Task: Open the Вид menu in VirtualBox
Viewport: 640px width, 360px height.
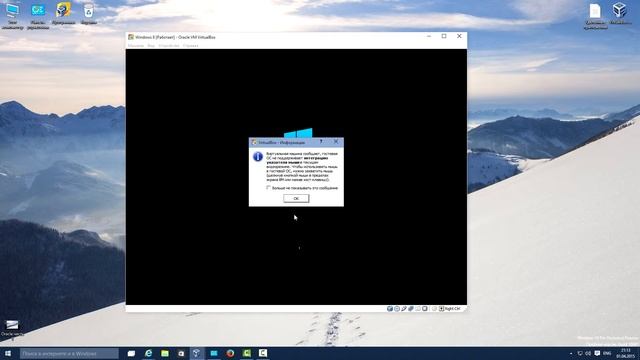Action: point(151,46)
